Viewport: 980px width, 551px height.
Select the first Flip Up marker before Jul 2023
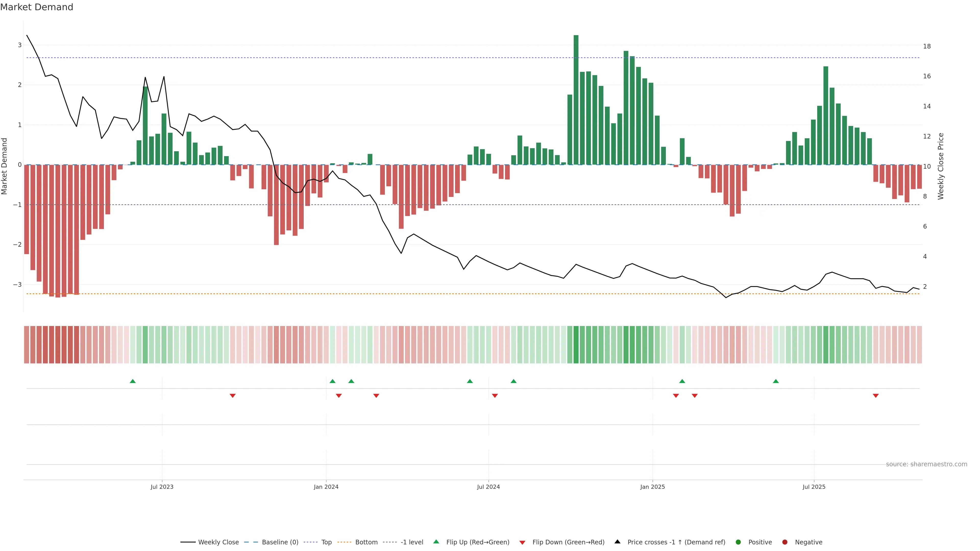(133, 381)
